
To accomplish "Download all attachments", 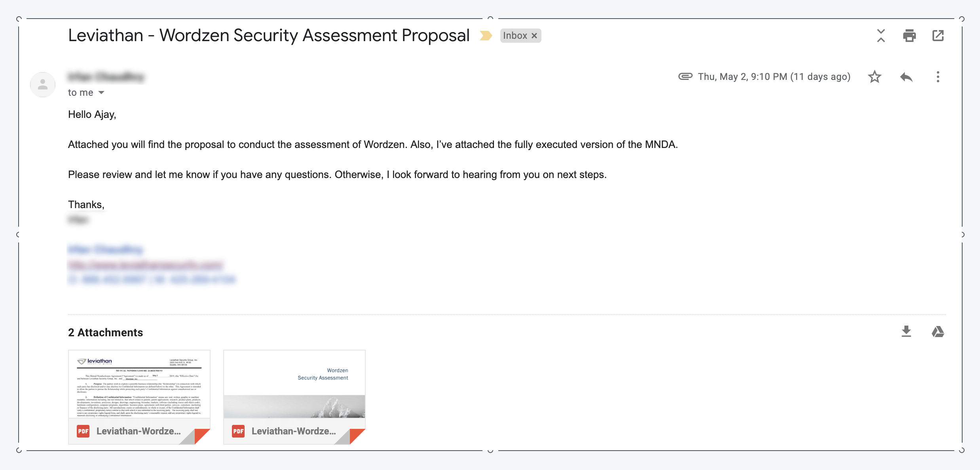I will tap(906, 332).
